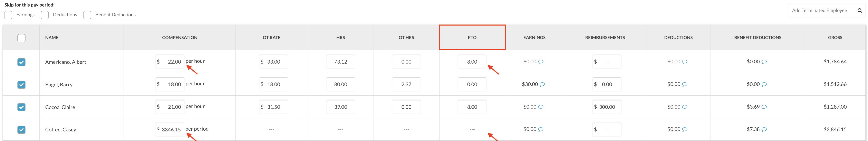This screenshot has height=141, width=868.
Task: Open earnings comment bubble for Barry Bagel
Action: coord(542,85)
